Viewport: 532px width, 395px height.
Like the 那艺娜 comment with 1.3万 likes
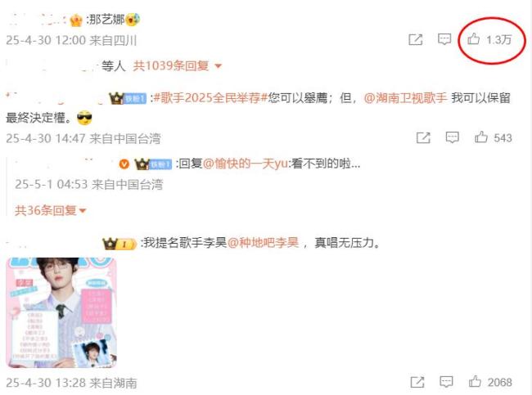[489, 39]
